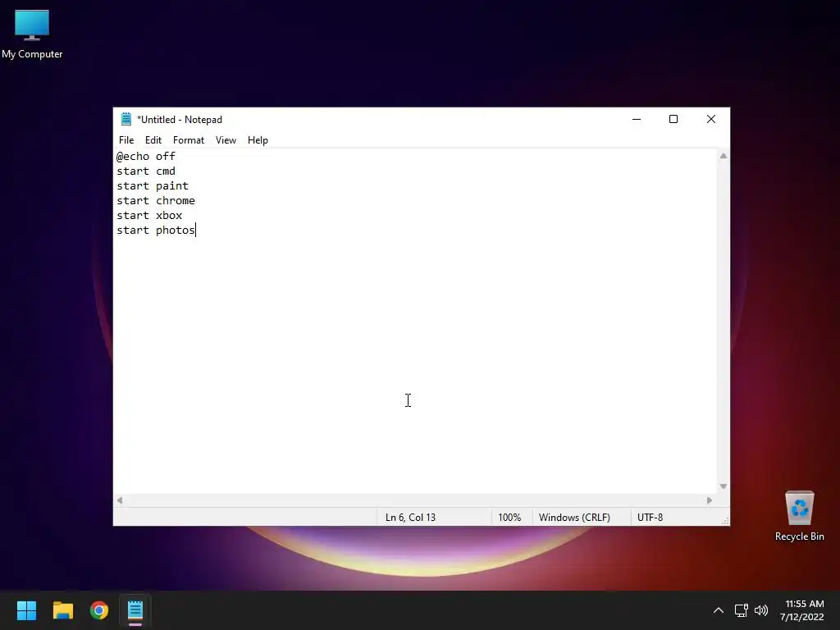The width and height of the screenshot is (840, 630).
Task: Close the Notepad window
Action: click(711, 120)
